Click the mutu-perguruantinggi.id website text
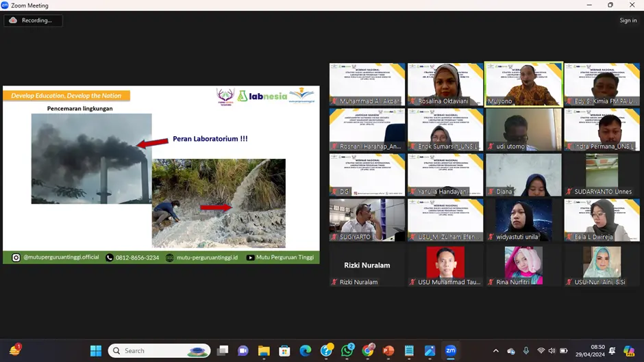This screenshot has width=644, height=362. pos(207,258)
